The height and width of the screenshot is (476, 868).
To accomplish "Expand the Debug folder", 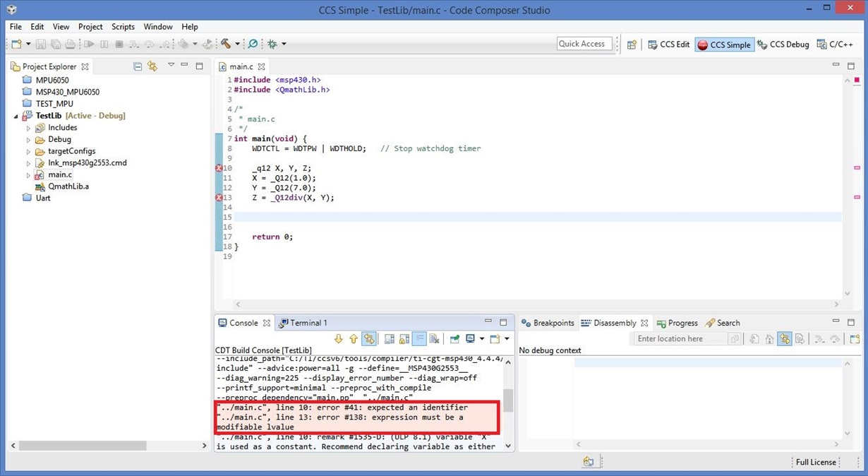I will click(28, 140).
